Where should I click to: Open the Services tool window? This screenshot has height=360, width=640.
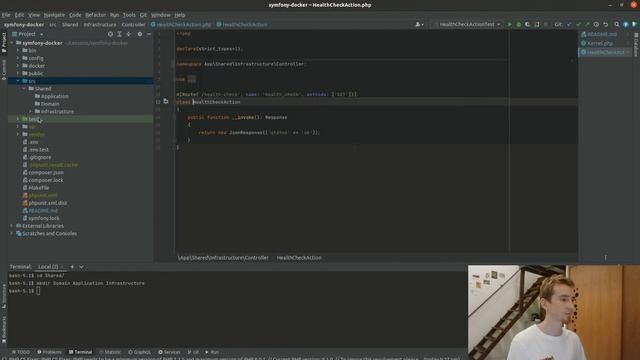point(169,352)
